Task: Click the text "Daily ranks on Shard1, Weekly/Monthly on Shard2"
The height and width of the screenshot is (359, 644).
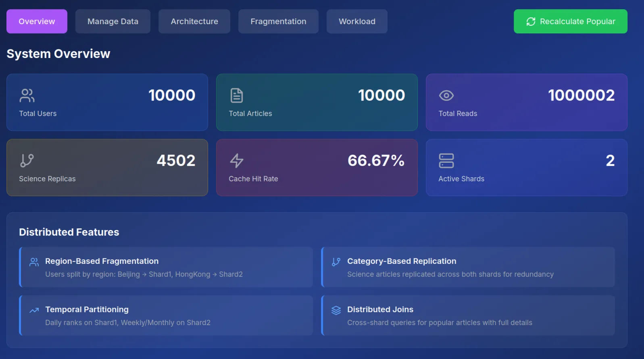Action: tap(128, 323)
